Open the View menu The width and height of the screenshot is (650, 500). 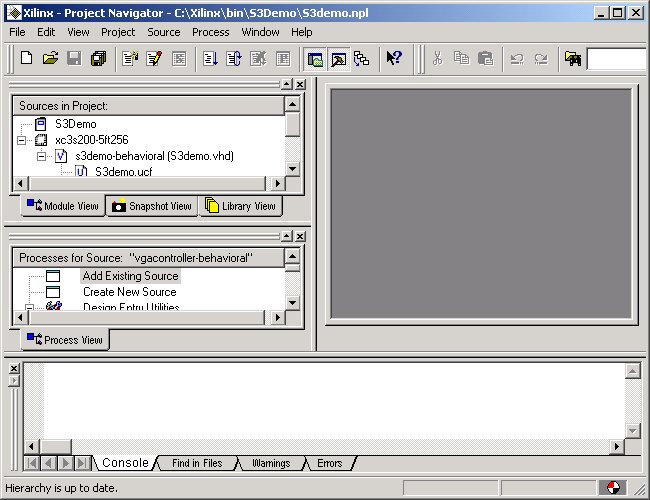pos(78,32)
